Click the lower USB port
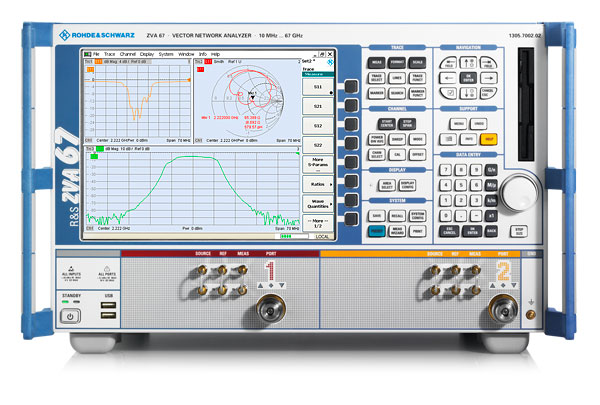This screenshot has height=405, width=600. [108, 315]
